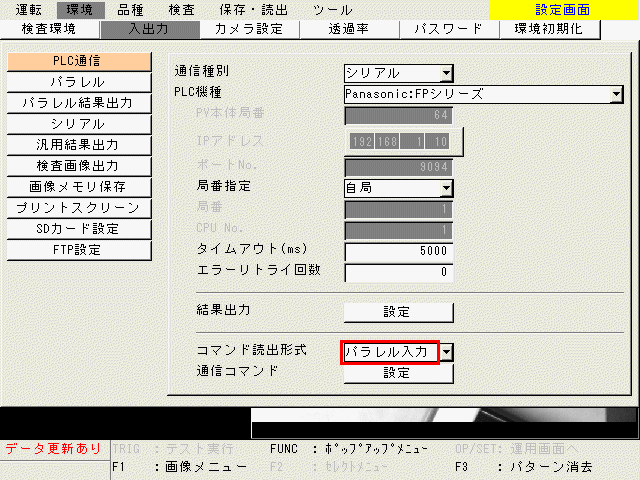Switch to the カメラ設定 tab
Image resolution: width=640 pixels, height=480 pixels.
click(x=248, y=28)
